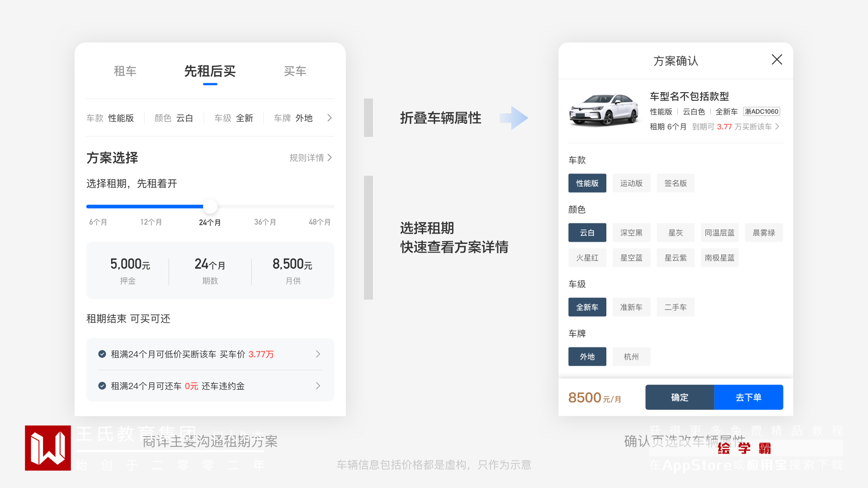Expand the 买车价 3.77万 buyout option arrow
Screen dimensions: 868x488
(318, 354)
